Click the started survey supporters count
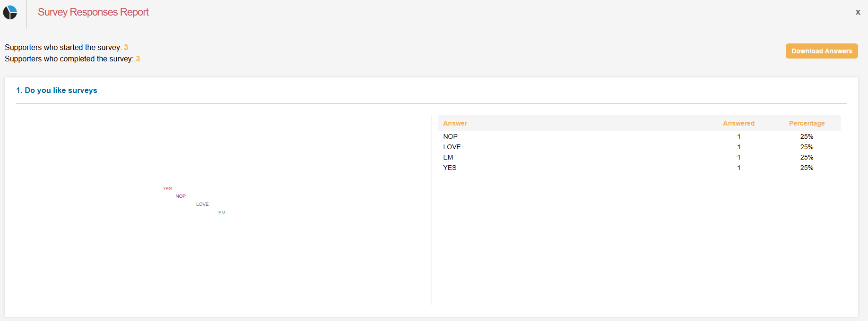868x321 pixels. tap(126, 47)
